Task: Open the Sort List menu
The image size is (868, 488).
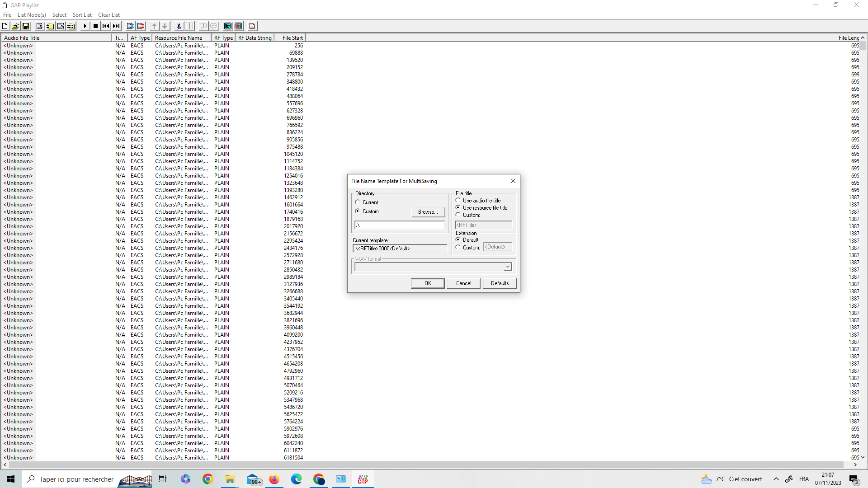Action: (82, 15)
